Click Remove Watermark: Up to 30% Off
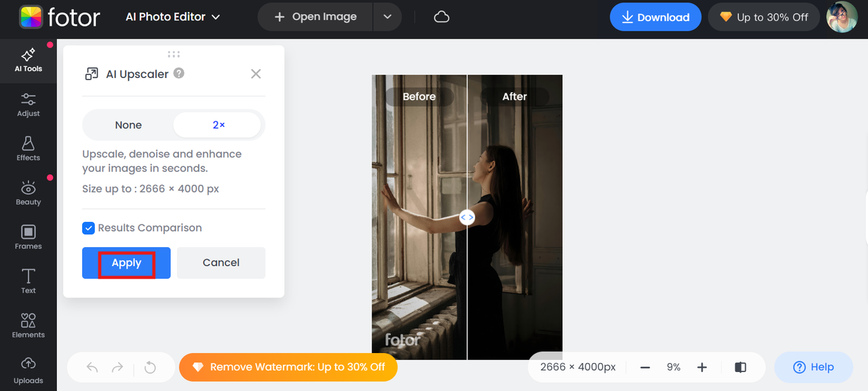868x391 pixels. [288, 367]
